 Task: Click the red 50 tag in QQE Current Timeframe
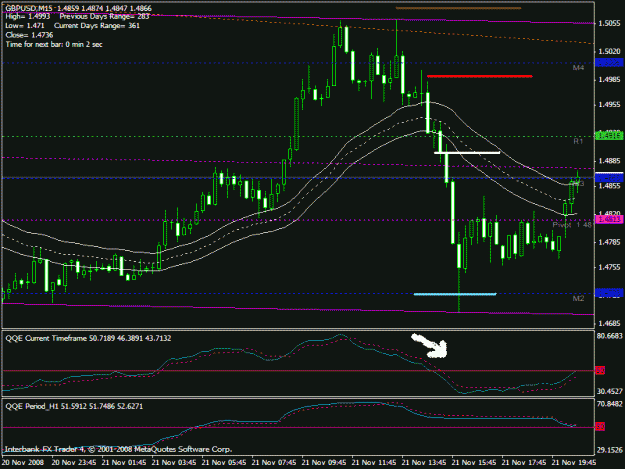(x=600, y=371)
